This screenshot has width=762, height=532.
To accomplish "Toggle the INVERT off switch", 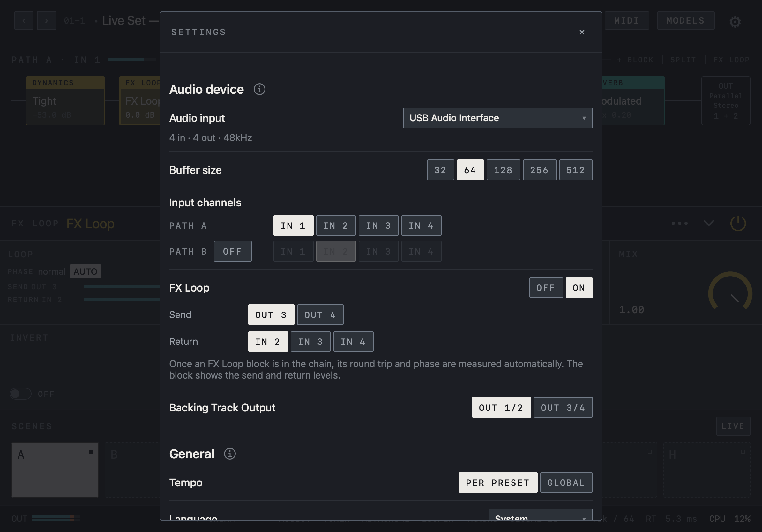I will coord(20,394).
